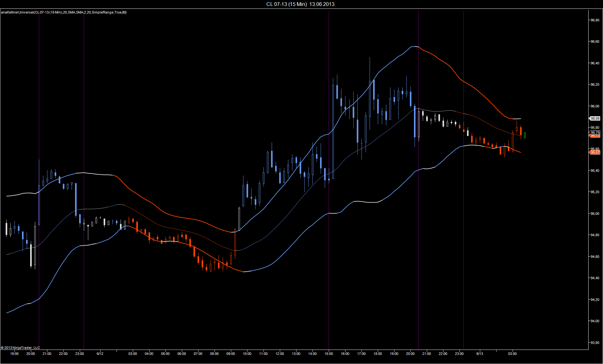
Task: Click the 15:00 time axis label
Action: tap(329, 354)
